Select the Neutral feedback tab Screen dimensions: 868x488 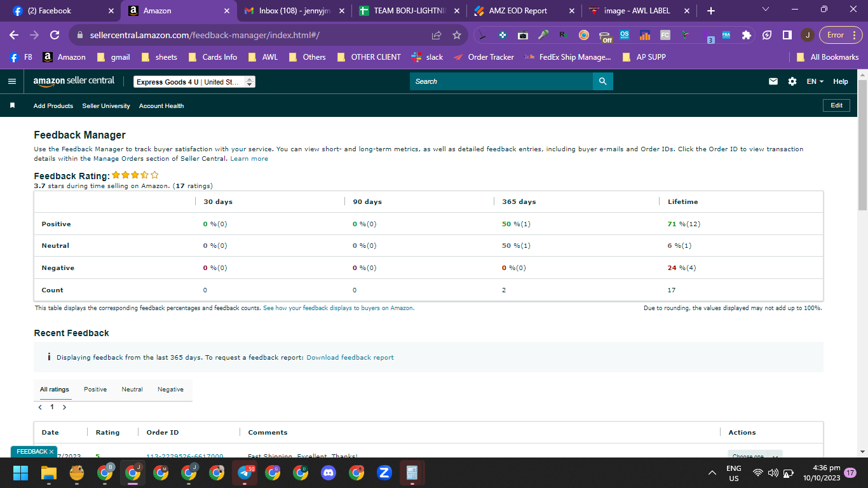pos(132,390)
